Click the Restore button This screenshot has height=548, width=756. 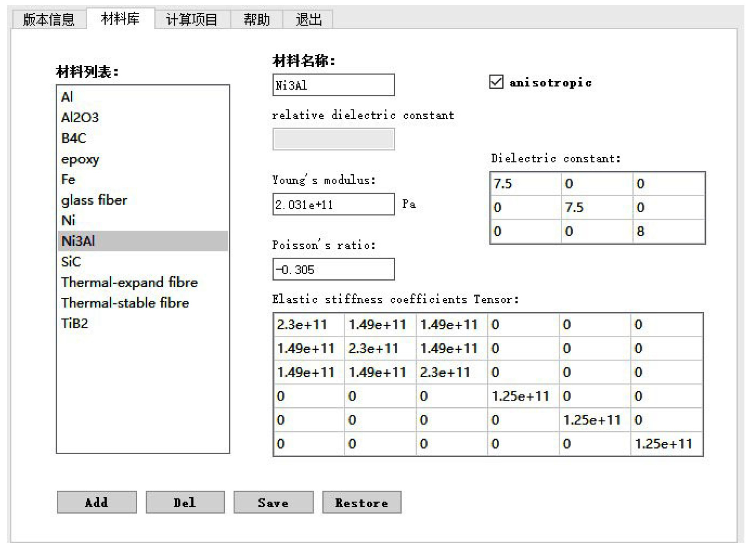pyautogui.click(x=362, y=502)
